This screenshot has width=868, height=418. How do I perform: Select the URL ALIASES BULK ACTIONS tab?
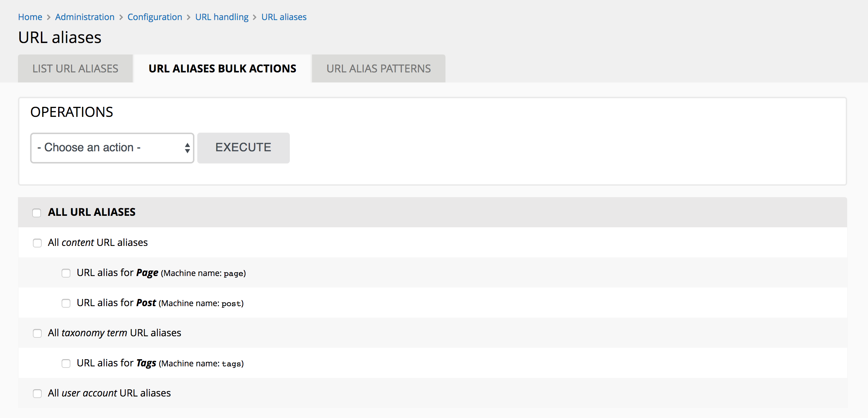(x=222, y=68)
